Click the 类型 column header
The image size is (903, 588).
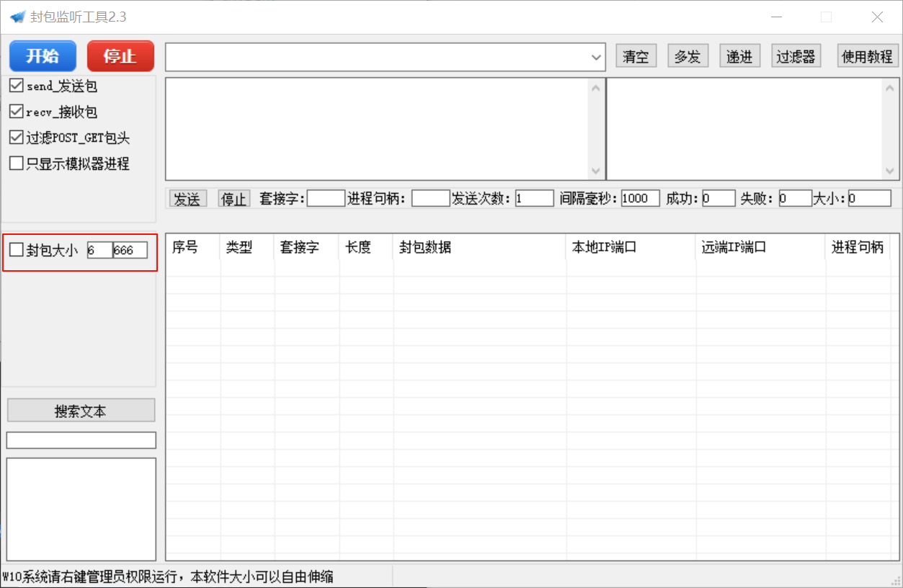[x=247, y=247]
